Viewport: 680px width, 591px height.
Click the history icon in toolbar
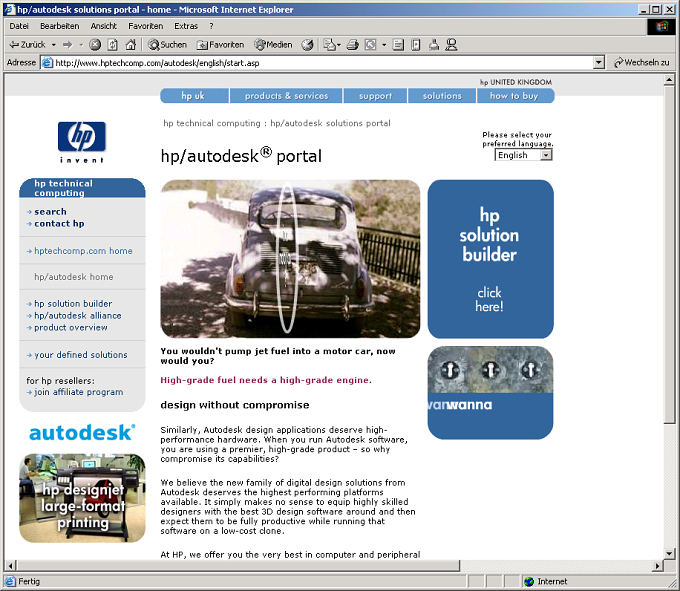[x=307, y=45]
